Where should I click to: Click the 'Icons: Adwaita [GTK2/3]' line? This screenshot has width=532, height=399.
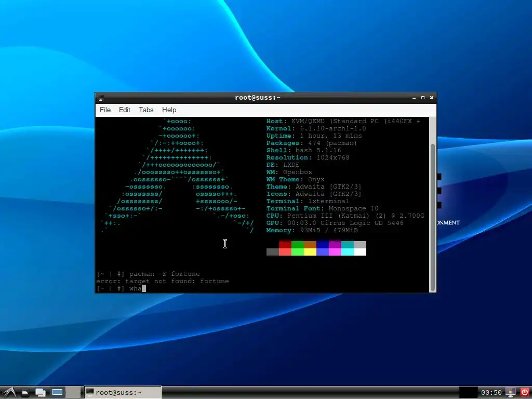[x=314, y=194]
